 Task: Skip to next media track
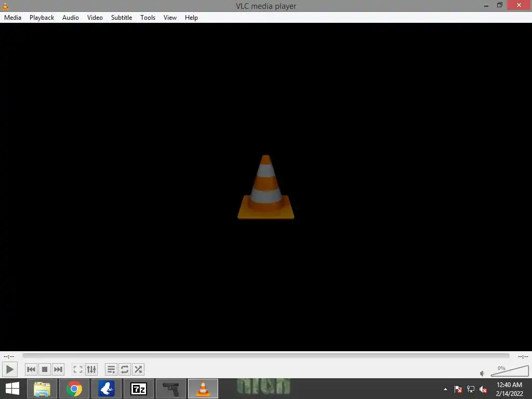58,369
